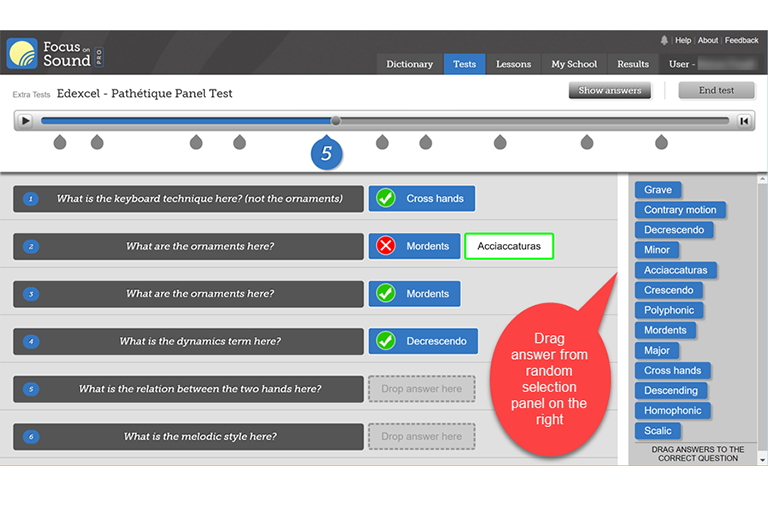Open the Results tab

(x=632, y=64)
